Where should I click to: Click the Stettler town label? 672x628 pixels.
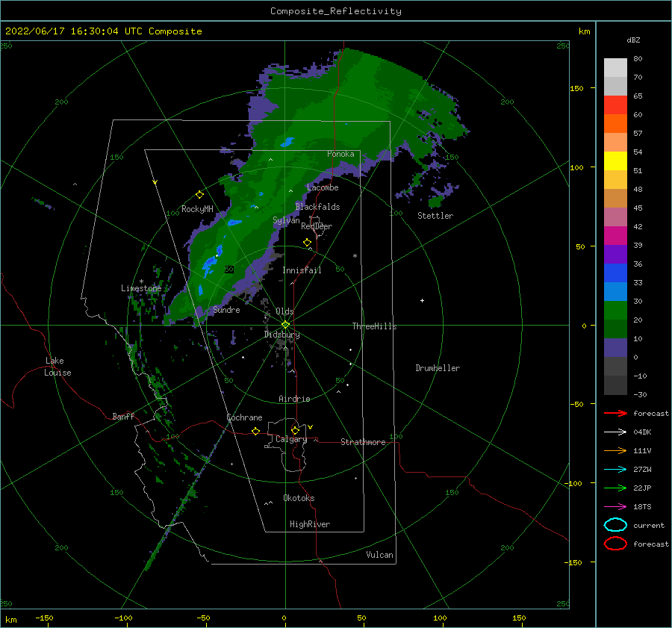[435, 216]
